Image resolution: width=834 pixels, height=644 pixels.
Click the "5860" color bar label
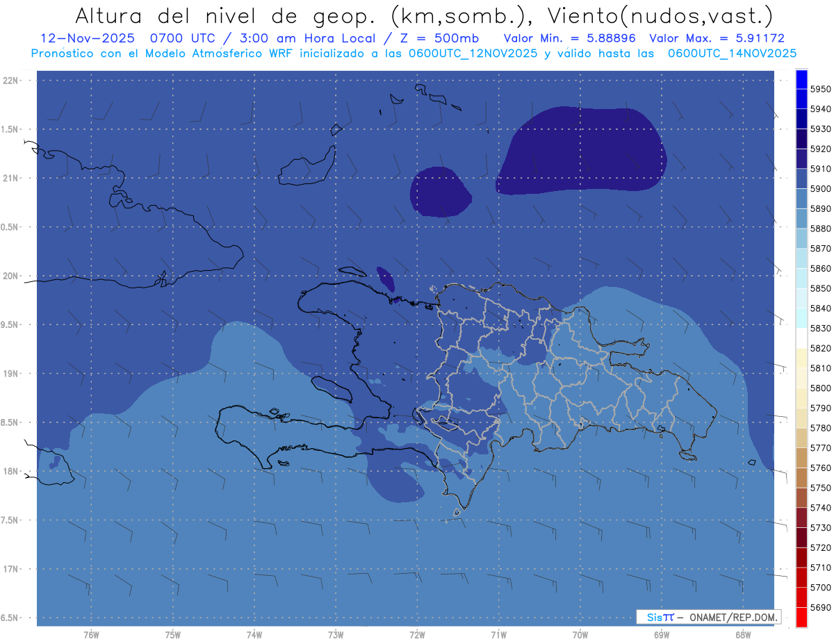820,268
